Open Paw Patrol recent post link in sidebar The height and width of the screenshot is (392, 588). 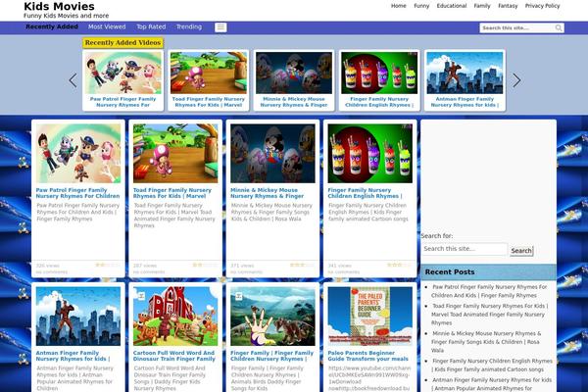(489, 291)
